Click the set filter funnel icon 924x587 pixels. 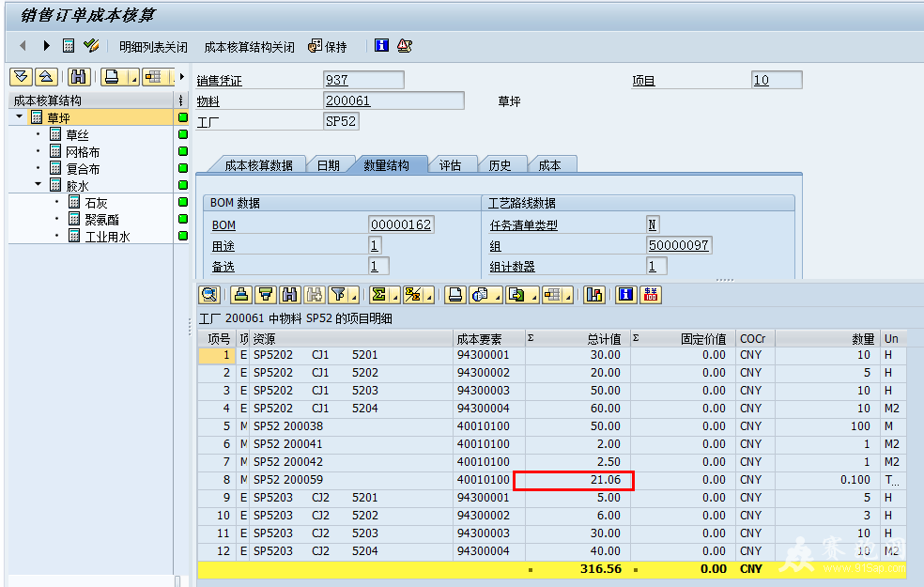point(338,294)
